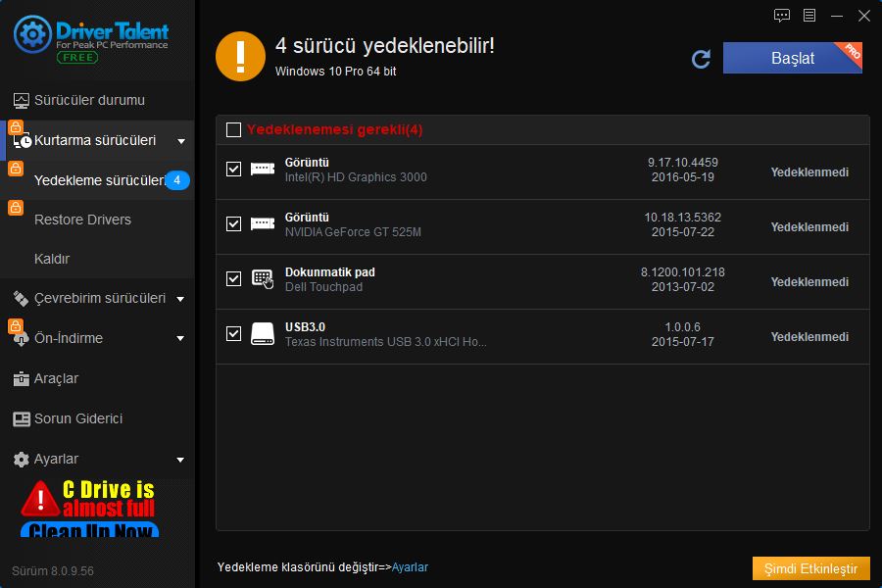
Task: Click Sürüm 8.0.9.56 version label
Action: 53,571
